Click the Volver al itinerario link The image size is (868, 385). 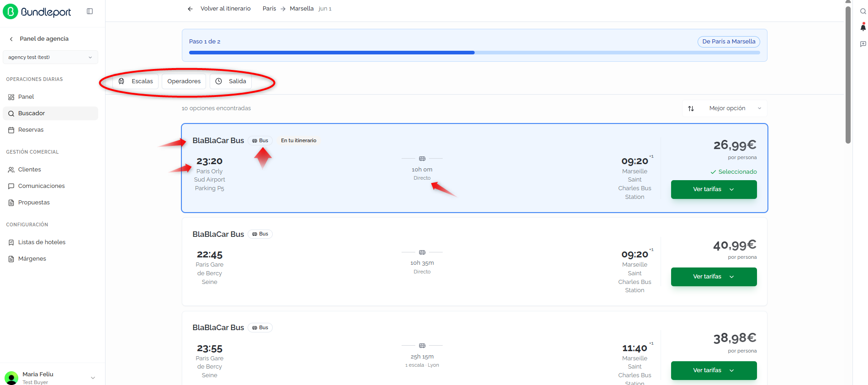tap(226, 9)
